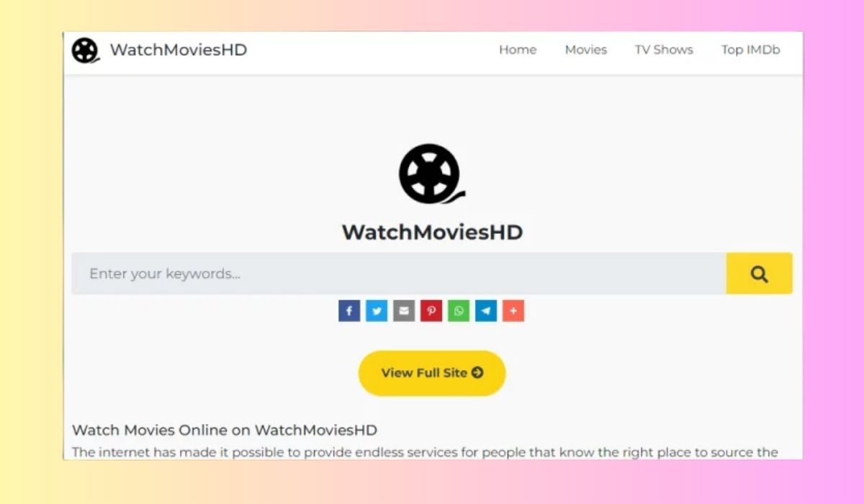Share the site on WhatsApp
The width and height of the screenshot is (864, 504).
coord(459,311)
